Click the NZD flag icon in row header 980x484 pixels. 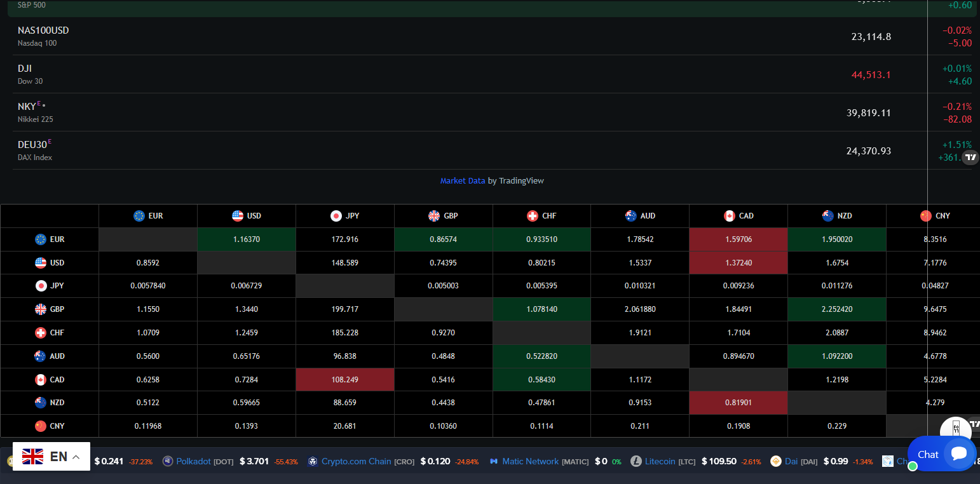41,403
